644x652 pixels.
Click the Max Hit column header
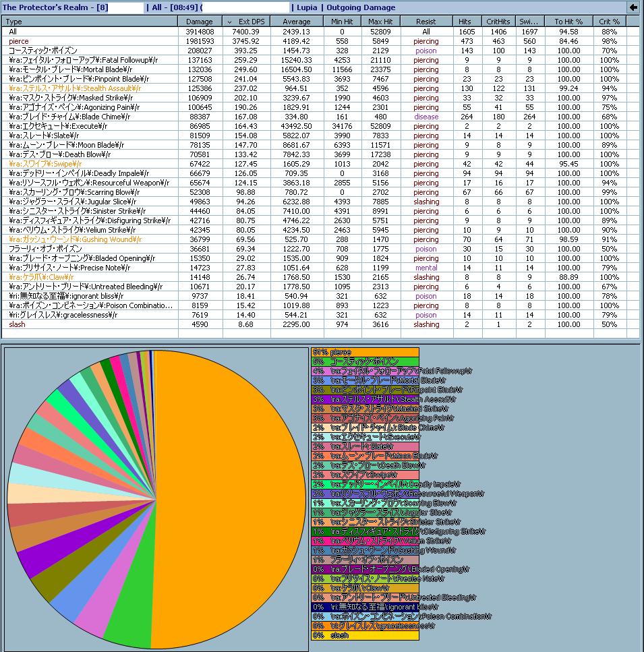tap(381, 22)
